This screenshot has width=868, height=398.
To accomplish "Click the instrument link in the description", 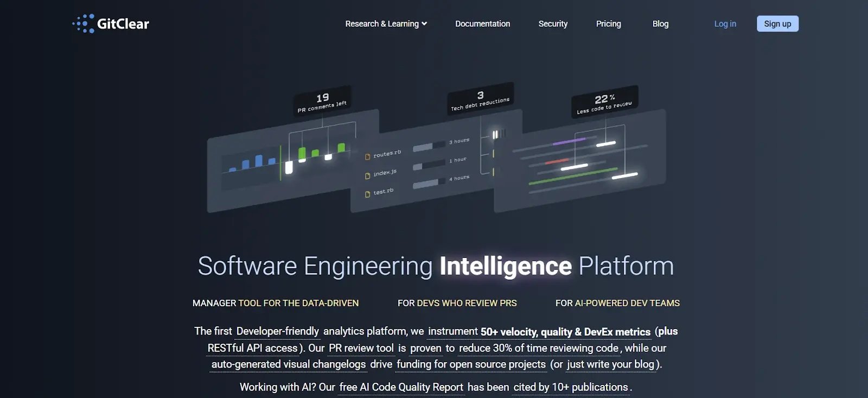I will (453, 331).
